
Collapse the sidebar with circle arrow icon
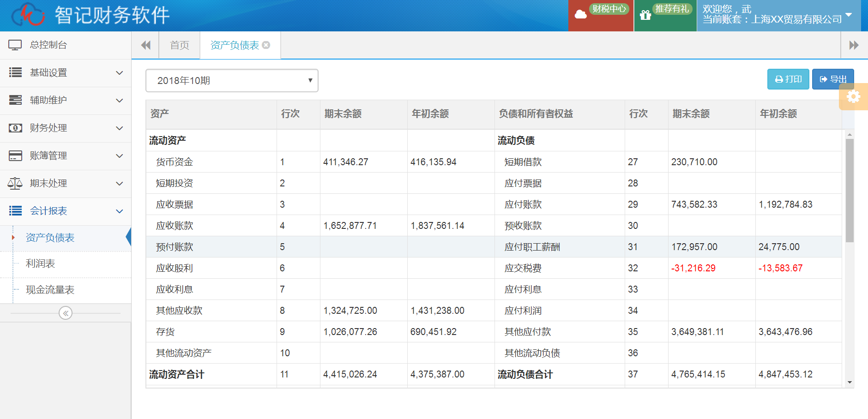(x=66, y=313)
